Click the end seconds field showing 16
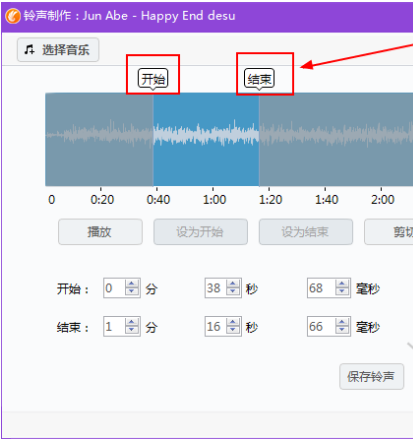 (216, 326)
